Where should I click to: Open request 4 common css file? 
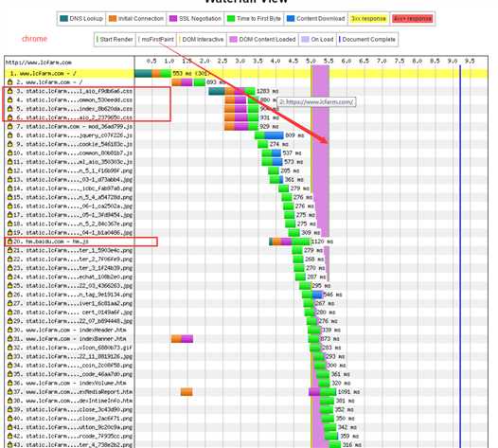tap(80, 100)
